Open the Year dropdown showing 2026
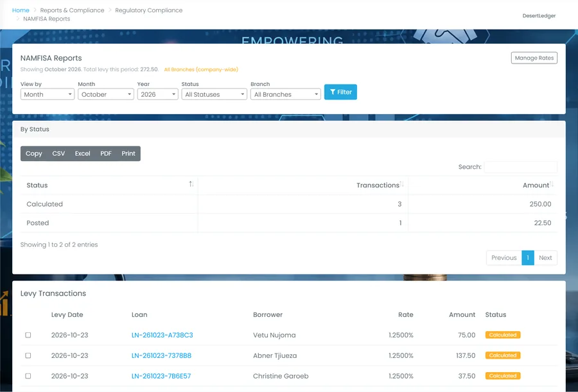 click(158, 94)
